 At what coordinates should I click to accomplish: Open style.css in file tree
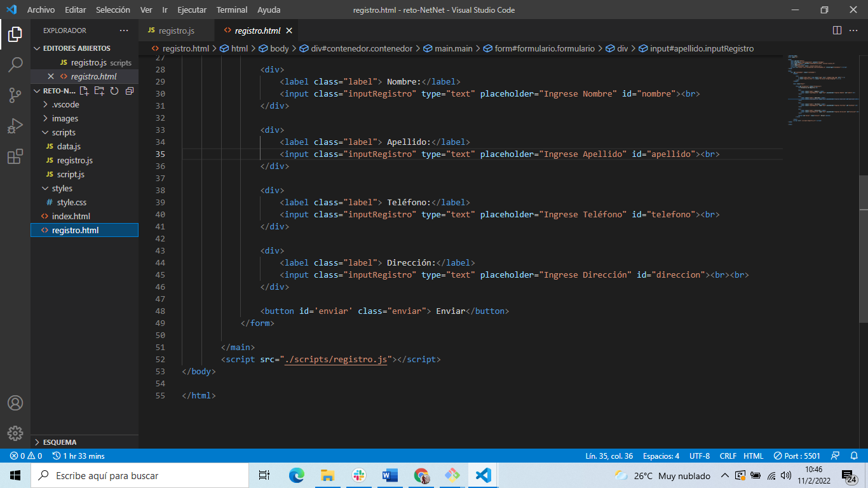(85, 202)
